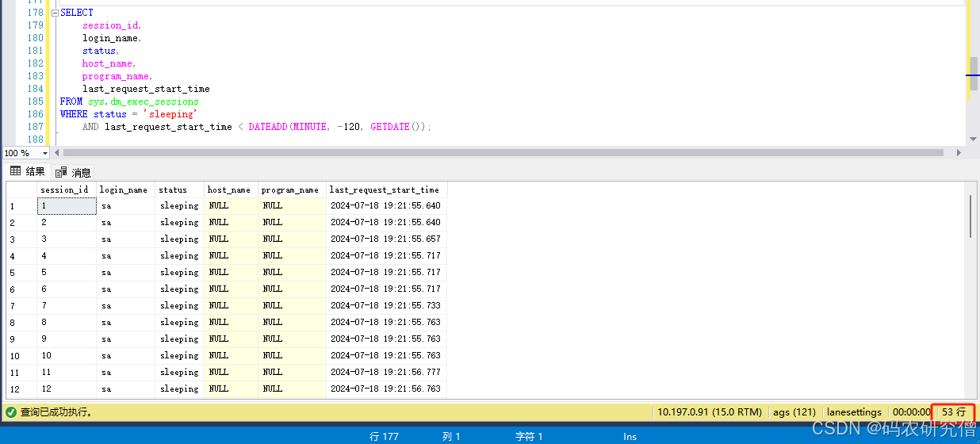This screenshot has width=980, height=444.
Task: Place cursor on login_name, code line
Action: [x=112, y=38]
